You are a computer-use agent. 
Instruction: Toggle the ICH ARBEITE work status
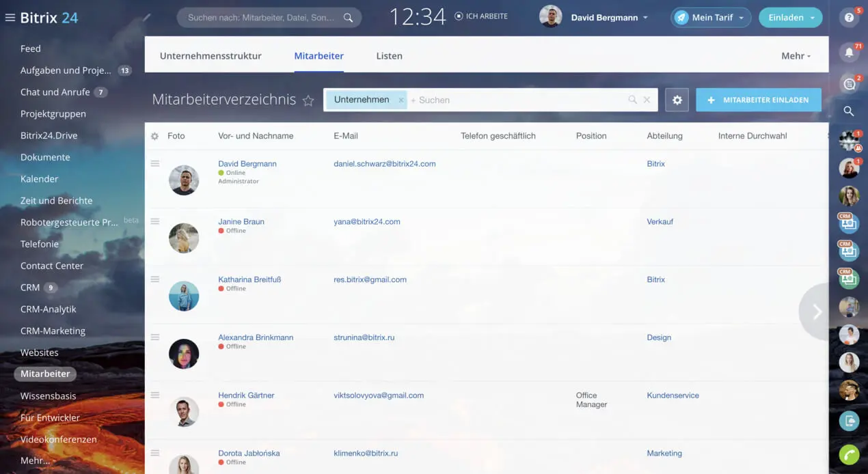click(481, 16)
